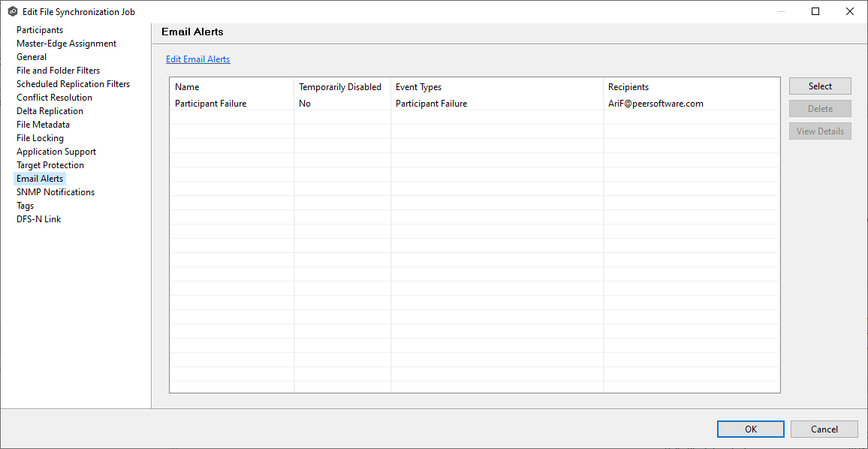The image size is (868, 449).
Task: Open File Metadata options
Action: click(43, 125)
